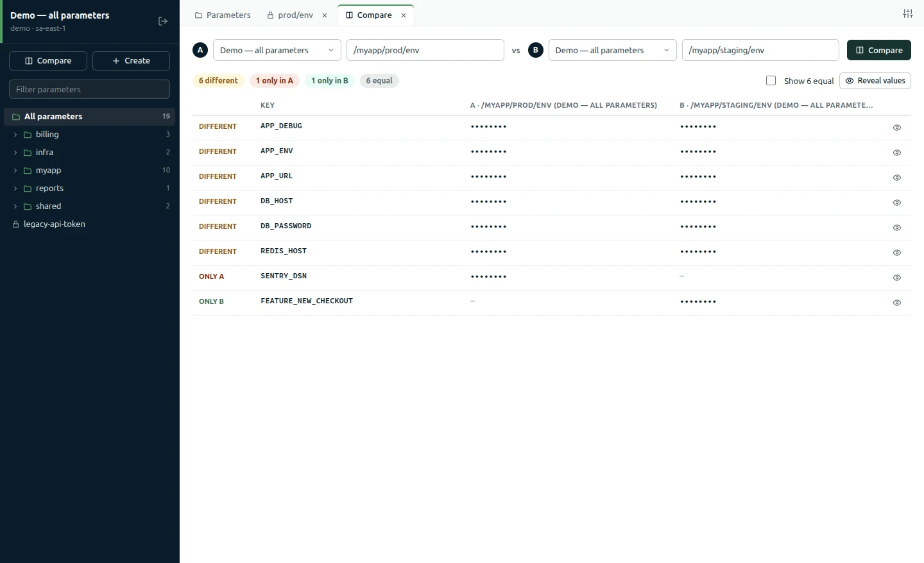Open side B profile dropdown
The image size is (924, 563).
[612, 50]
